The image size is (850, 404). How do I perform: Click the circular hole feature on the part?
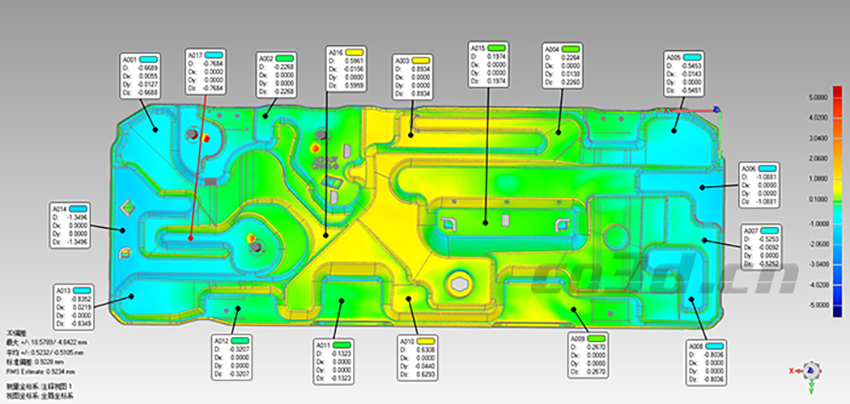(463, 282)
